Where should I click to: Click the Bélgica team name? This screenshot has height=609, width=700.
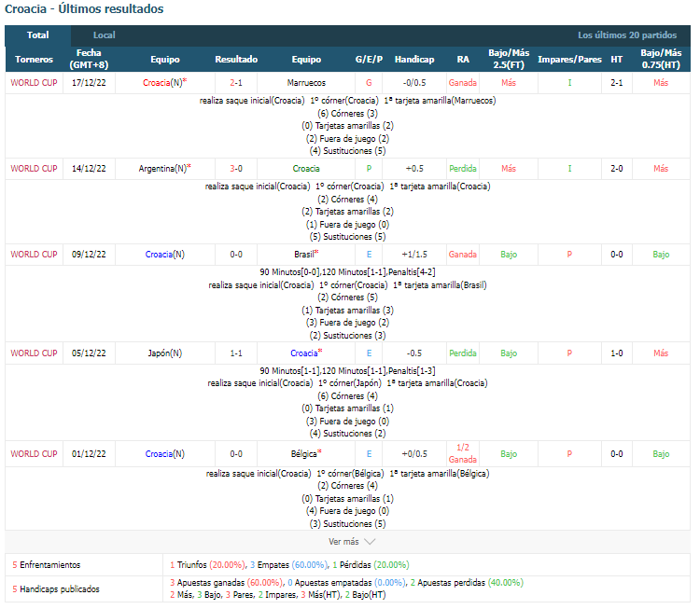306,454
